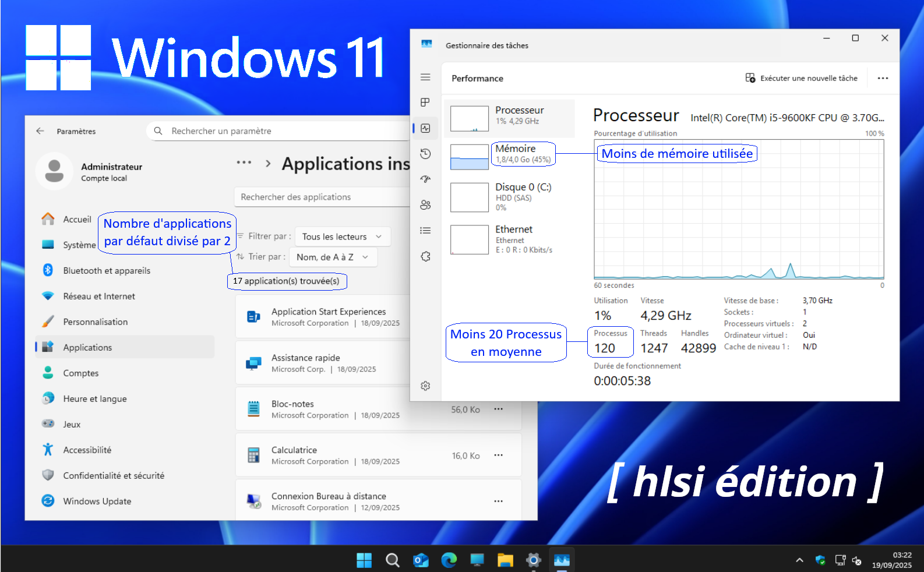924x572 pixels.
Task: Open Microsoft Edge from the taskbar
Action: click(449, 560)
